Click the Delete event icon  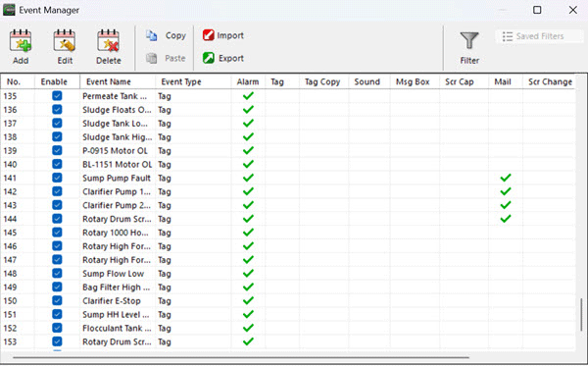pos(108,40)
